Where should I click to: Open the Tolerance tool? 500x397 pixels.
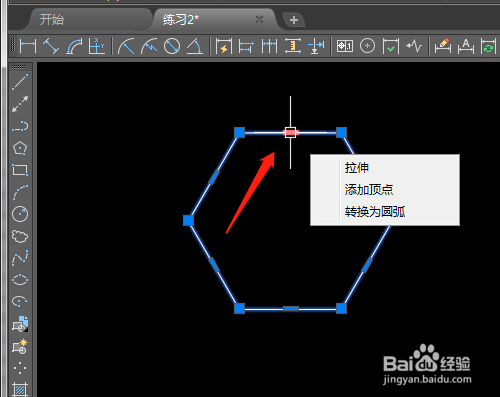click(345, 46)
